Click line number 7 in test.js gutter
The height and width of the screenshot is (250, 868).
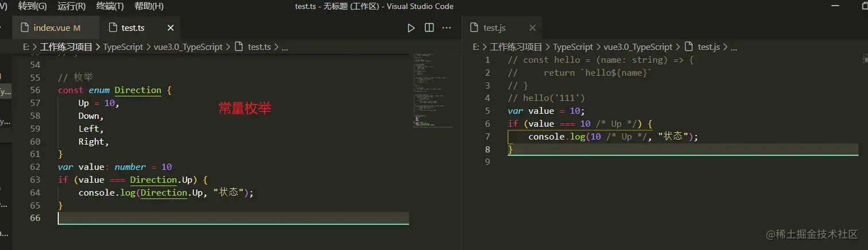[x=487, y=136]
